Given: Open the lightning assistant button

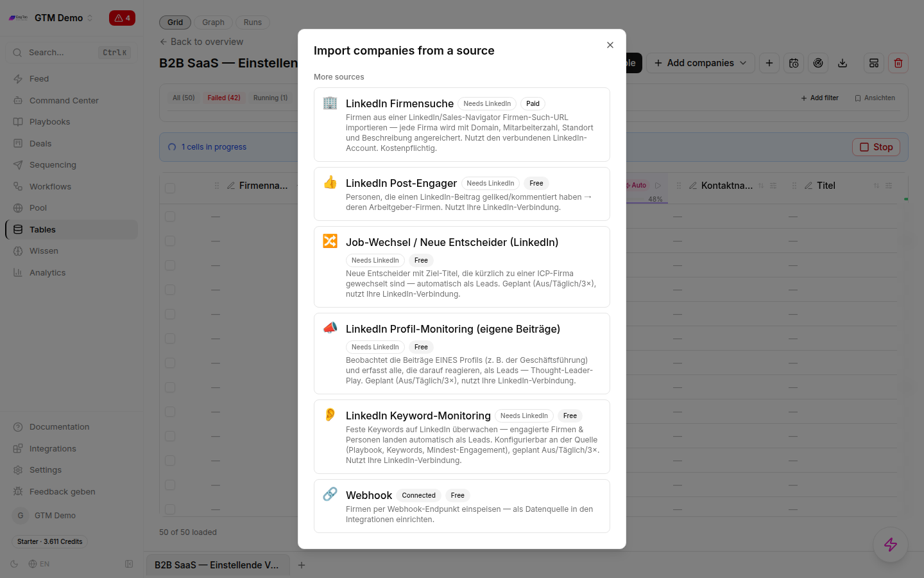Looking at the screenshot, I should point(891,545).
